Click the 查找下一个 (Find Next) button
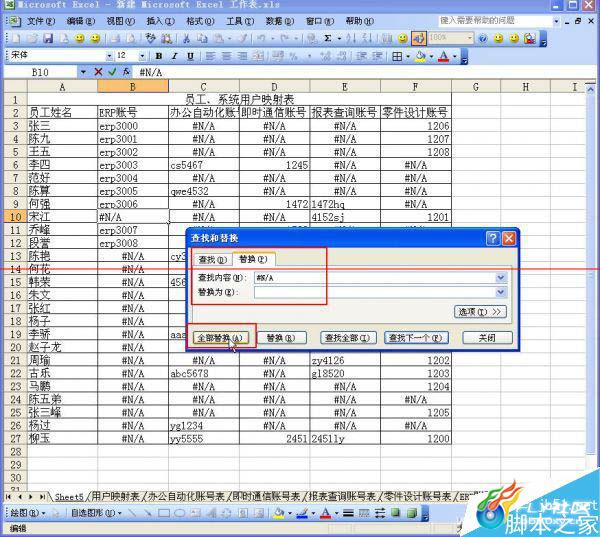Viewport: 600px width, 537px height. [416, 338]
